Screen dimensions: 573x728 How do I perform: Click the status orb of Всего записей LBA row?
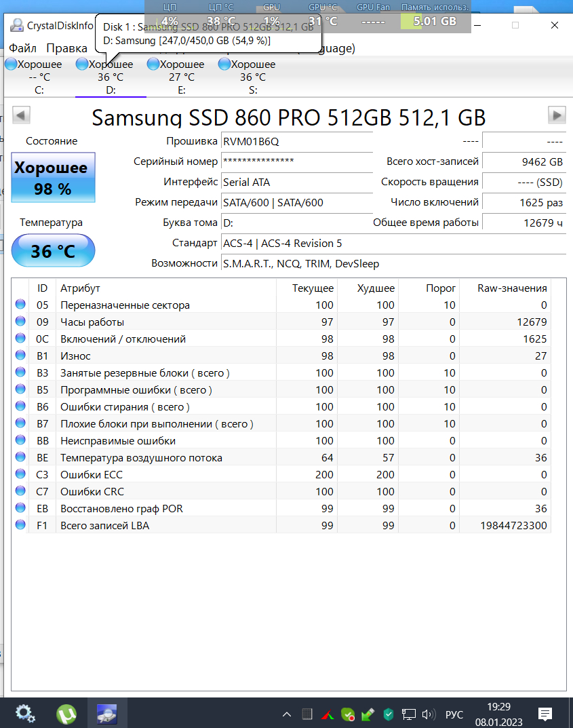pos(20,525)
